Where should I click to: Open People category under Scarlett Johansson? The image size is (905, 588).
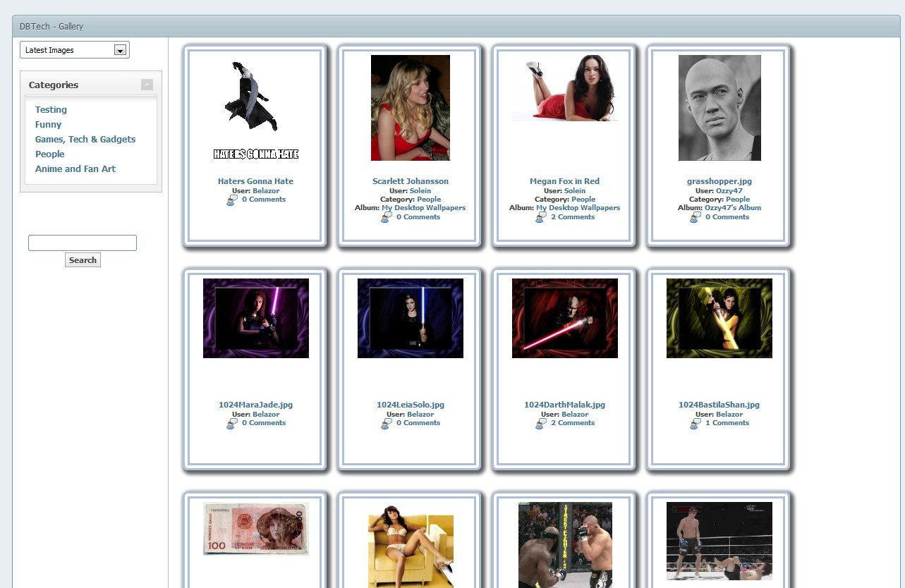click(429, 200)
